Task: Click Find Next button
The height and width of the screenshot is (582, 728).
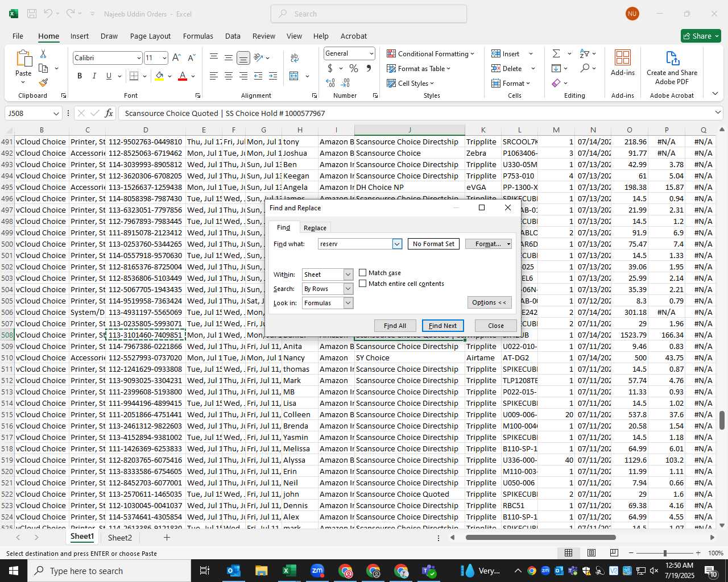Action: click(x=442, y=326)
